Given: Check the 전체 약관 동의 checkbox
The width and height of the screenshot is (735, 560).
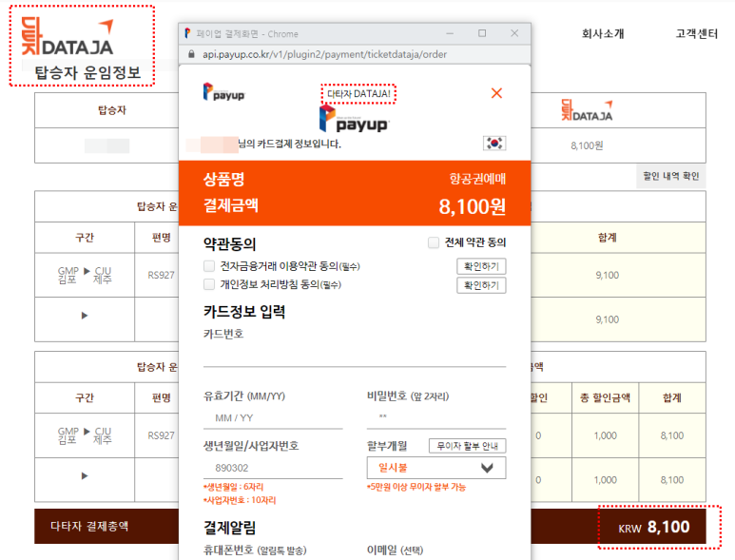Looking at the screenshot, I should [x=434, y=242].
